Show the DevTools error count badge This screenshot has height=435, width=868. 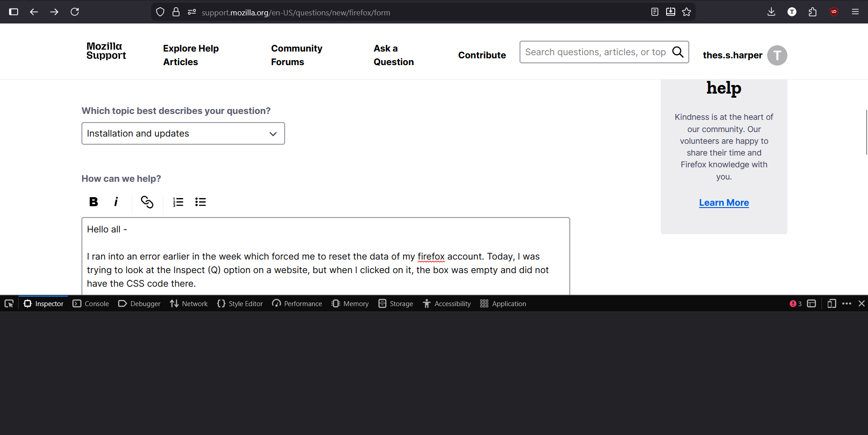click(x=796, y=303)
